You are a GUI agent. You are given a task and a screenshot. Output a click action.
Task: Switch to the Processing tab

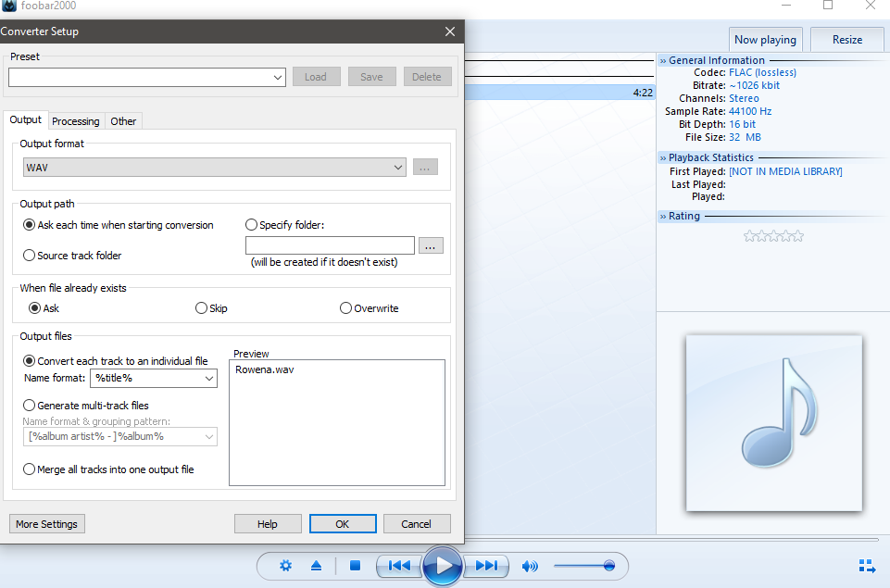click(76, 121)
